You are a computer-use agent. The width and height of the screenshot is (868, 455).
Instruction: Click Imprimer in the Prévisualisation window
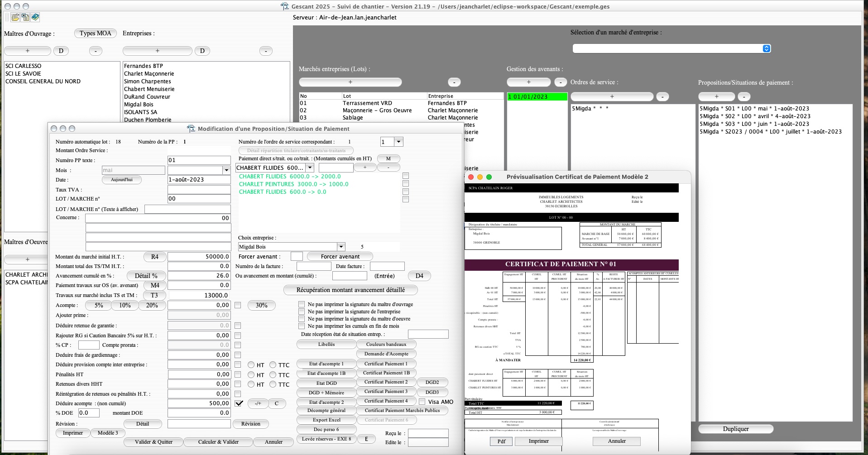(x=538, y=441)
